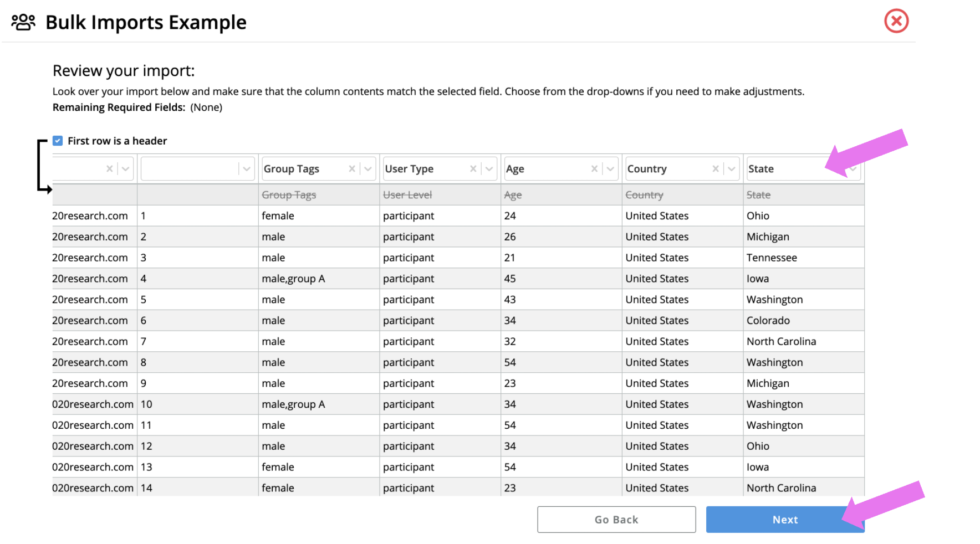Toggle the First row is a header checkbox
Screen dimensions: 980x544
[58, 141]
